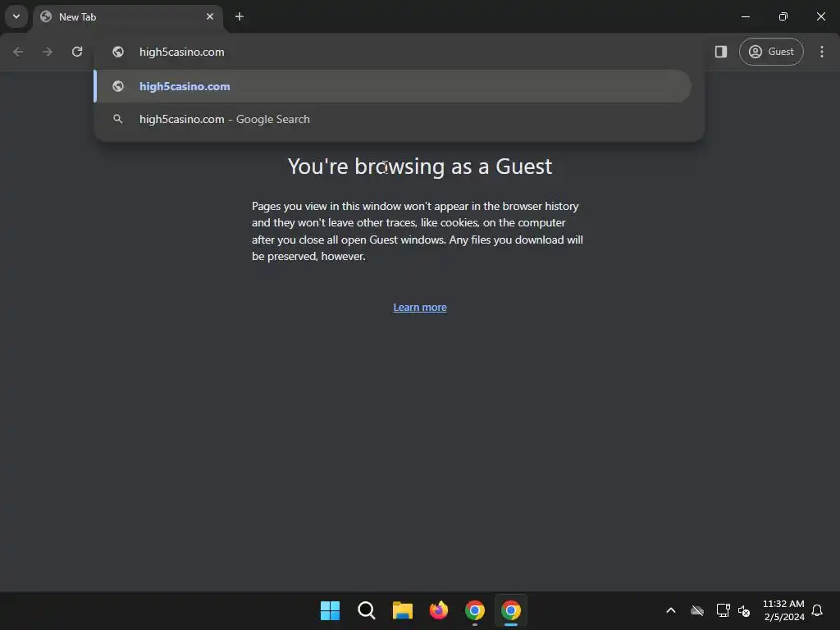Minimize the Chrome window
The width and height of the screenshot is (840, 630).
click(745, 16)
